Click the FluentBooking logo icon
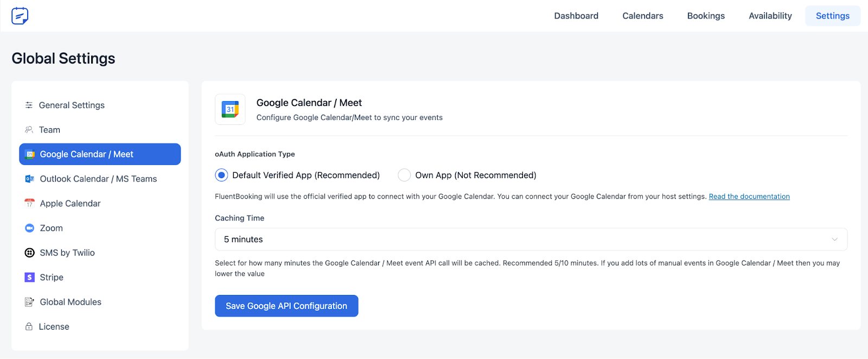This screenshot has width=868, height=359. point(20,16)
